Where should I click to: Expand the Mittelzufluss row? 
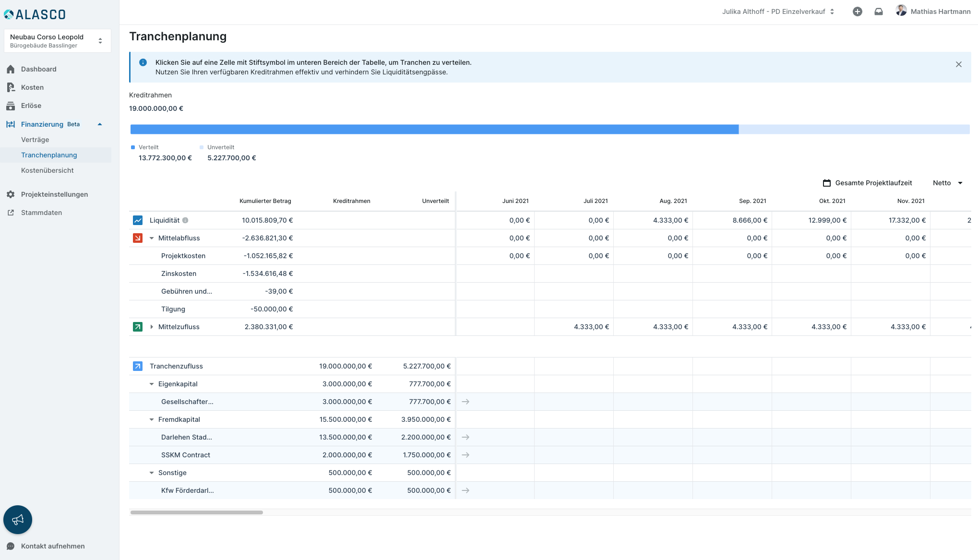152,327
